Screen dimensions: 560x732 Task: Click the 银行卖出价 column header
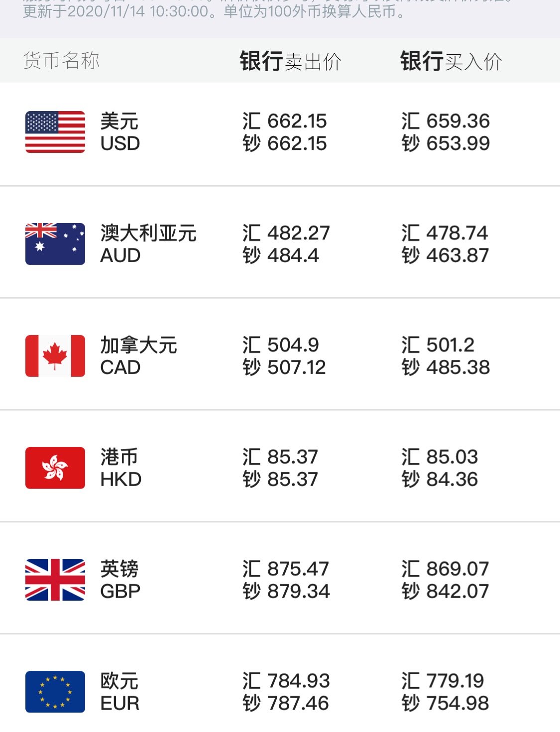pyautogui.click(x=291, y=61)
